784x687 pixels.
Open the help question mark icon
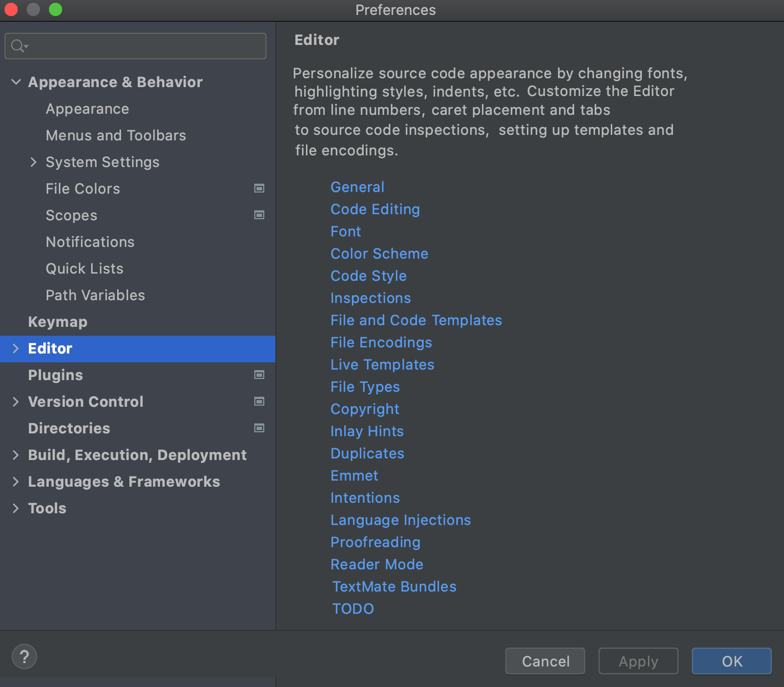coord(24,656)
